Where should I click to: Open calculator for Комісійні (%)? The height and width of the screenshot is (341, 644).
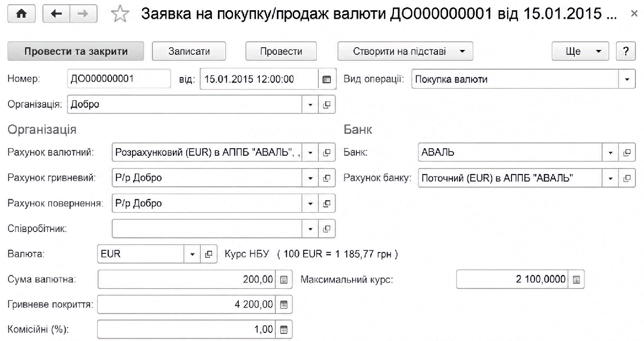click(x=284, y=329)
